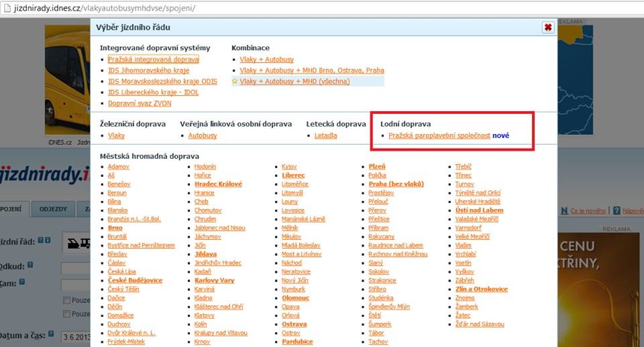
Task: Pick Jablonec nad Nisou
Action: pos(220,228)
